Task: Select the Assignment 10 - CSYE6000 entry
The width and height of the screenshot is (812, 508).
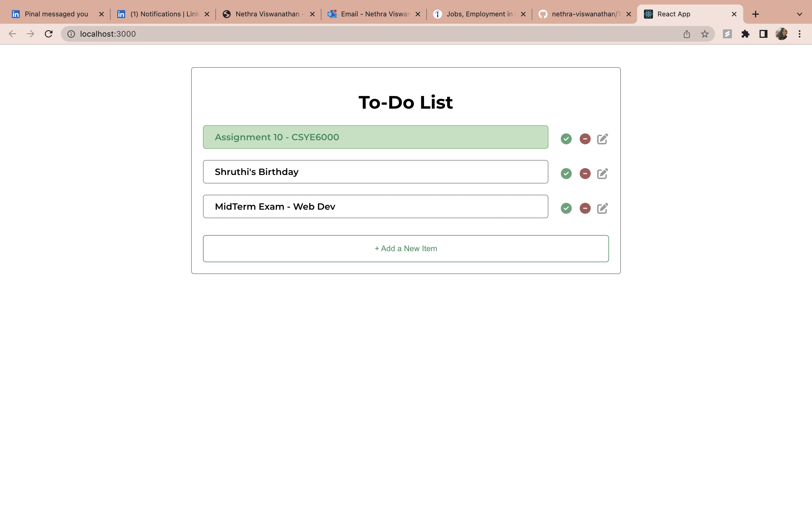Action: (x=376, y=137)
